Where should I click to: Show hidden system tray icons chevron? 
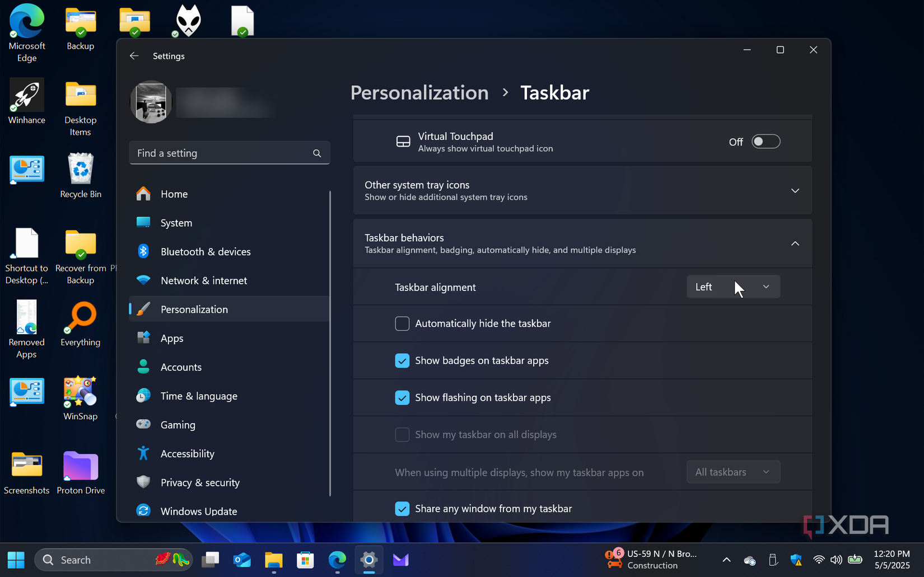coord(726,560)
